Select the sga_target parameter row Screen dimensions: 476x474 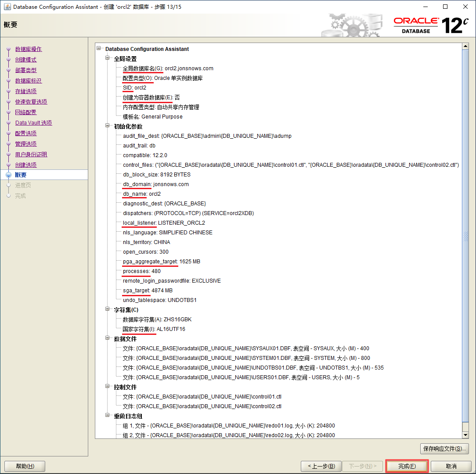(x=148, y=291)
